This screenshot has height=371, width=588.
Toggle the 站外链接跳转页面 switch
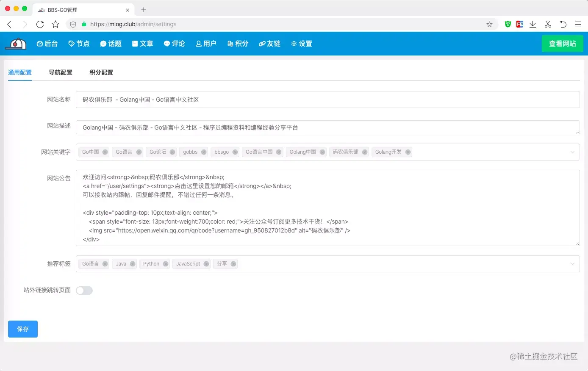(84, 291)
